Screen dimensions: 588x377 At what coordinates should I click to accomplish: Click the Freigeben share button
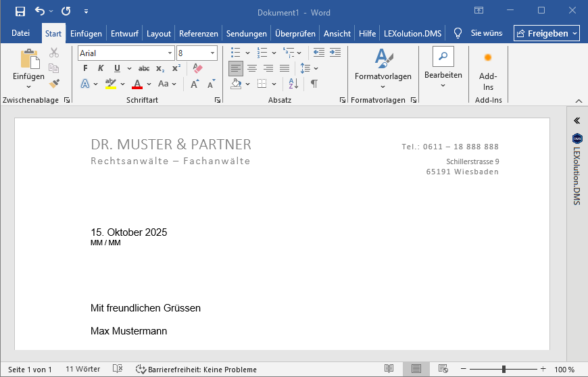click(546, 34)
